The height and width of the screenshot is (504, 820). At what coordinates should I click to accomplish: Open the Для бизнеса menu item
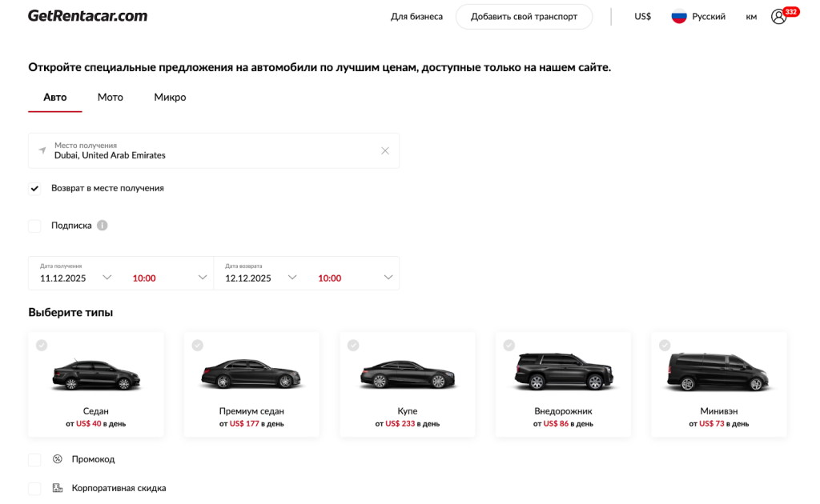(417, 15)
